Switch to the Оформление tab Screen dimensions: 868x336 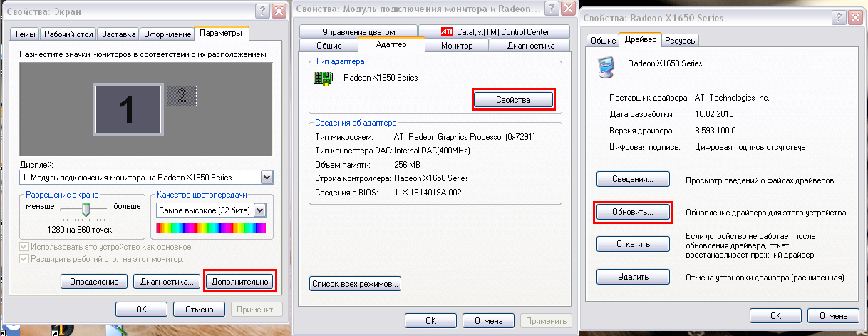[x=167, y=34]
